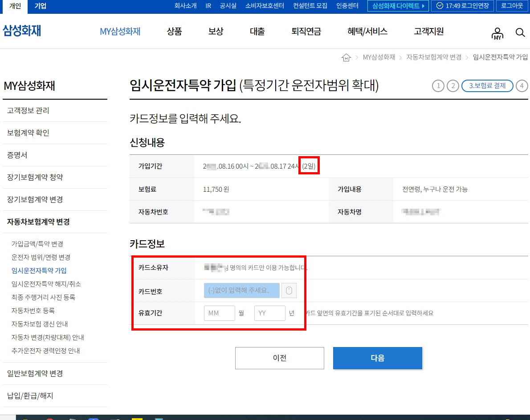Click the premium value 11,750 원
530x420 pixels.
(x=216, y=190)
